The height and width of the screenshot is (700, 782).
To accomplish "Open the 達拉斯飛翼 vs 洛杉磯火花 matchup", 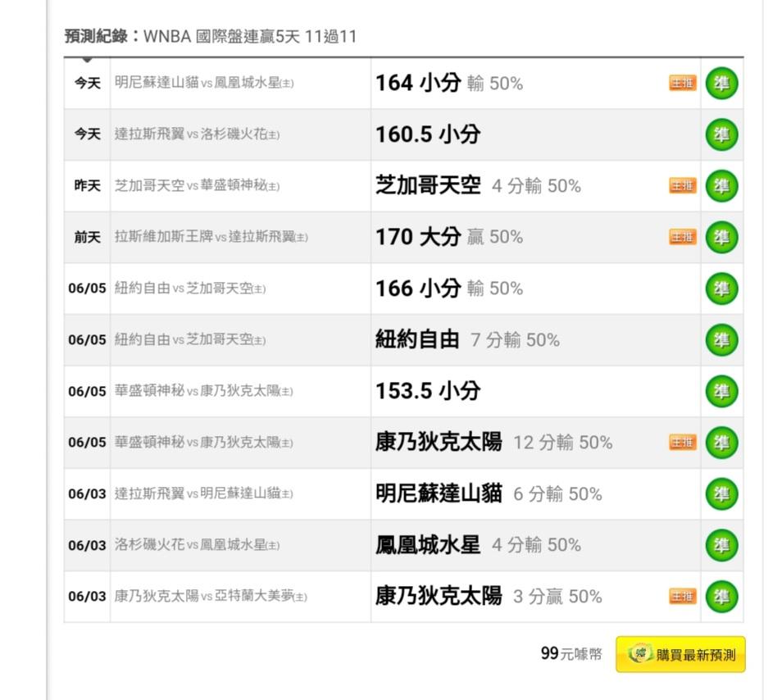I will tap(197, 134).
